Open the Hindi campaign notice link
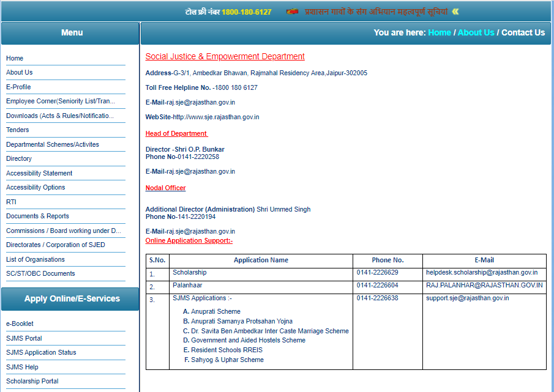The image size is (554, 392). pos(376,12)
